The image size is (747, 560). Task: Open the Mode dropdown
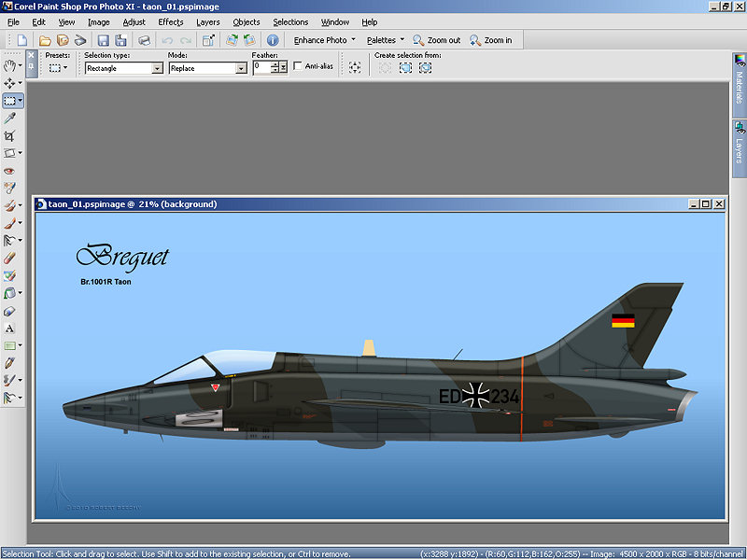coord(242,68)
